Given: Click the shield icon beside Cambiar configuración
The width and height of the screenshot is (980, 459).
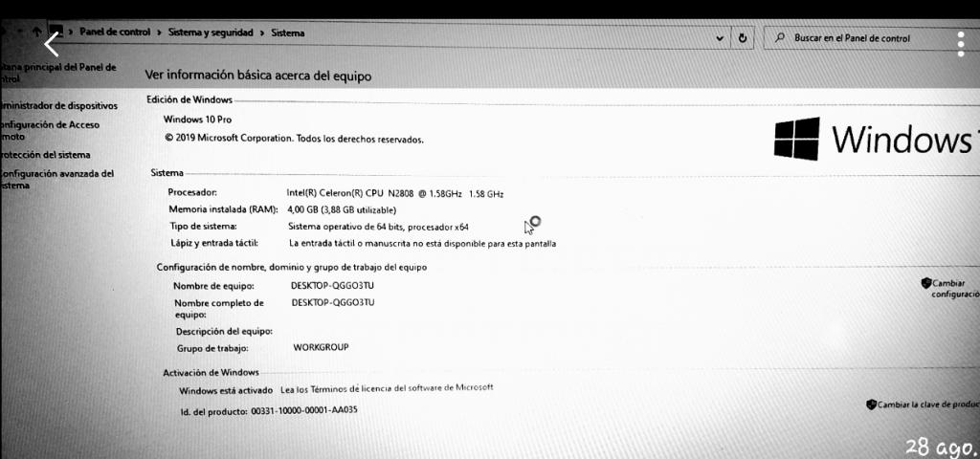Looking at the screenshot, I should [x=926, y=283].
